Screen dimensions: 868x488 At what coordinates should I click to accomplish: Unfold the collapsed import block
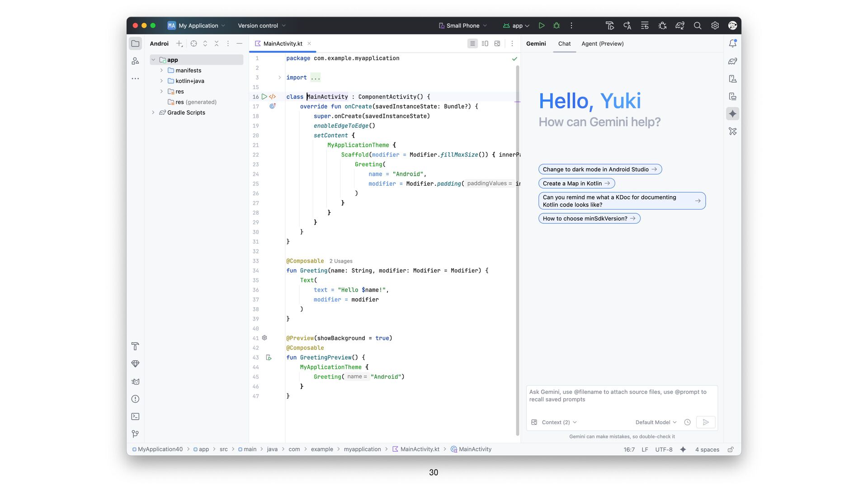pos(279,78)
